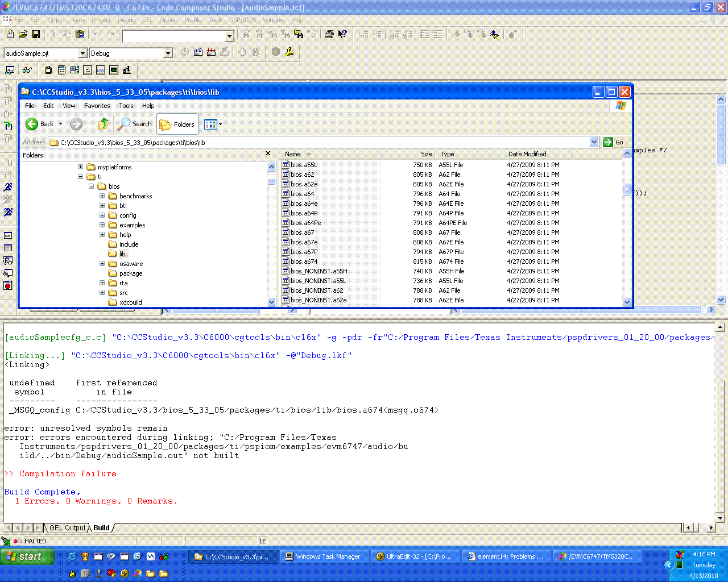Open the Back history dropdown arrow
The width and height of the screenshot is (728, 582).
[x=60, y=124]
